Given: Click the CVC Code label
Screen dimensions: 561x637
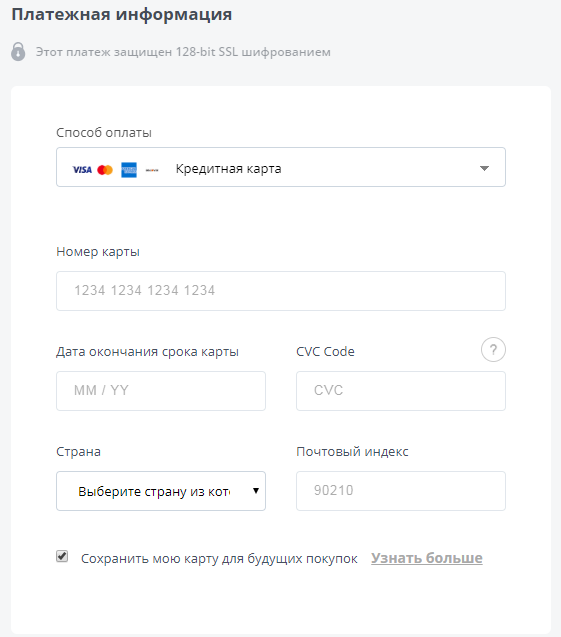Looking at the screenshot, I should 325,351.
